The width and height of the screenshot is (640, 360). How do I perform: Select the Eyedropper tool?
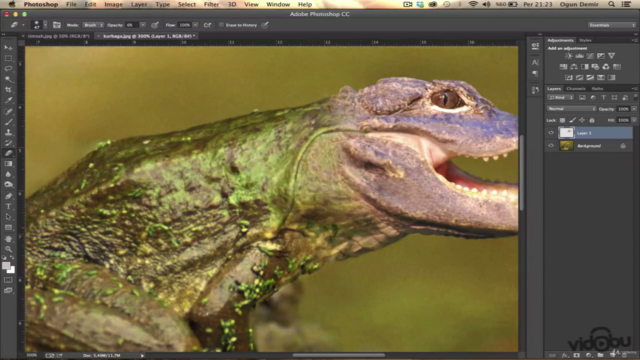(x=8, y=100)
